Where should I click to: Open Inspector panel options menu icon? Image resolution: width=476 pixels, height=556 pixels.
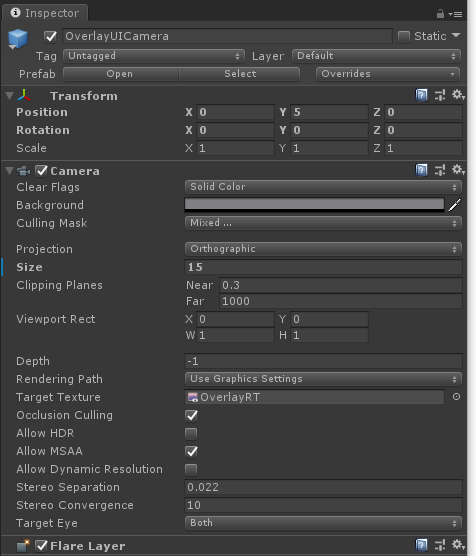point(455,14)
